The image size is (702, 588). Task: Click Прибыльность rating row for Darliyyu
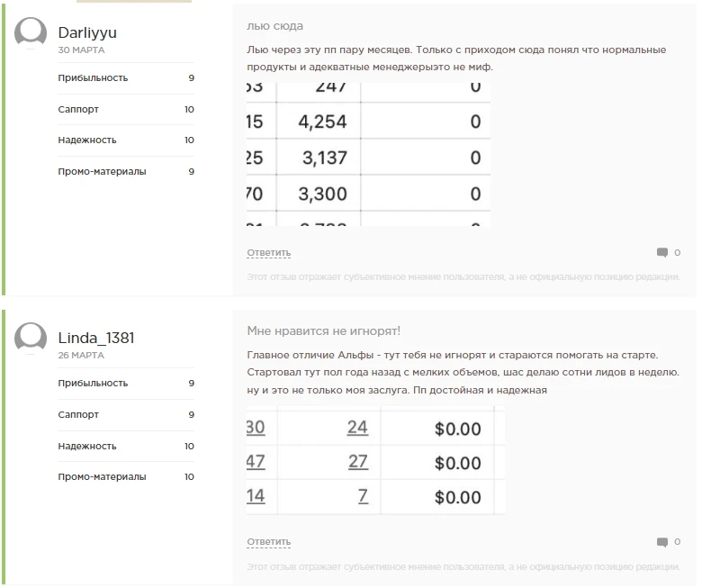[x=126, y=78]
